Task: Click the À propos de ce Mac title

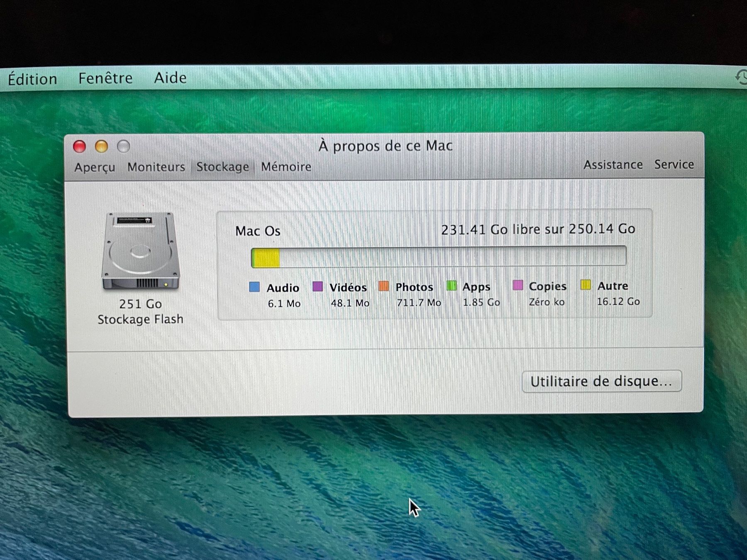Action: pyautogui.click(x=386, y=146)
